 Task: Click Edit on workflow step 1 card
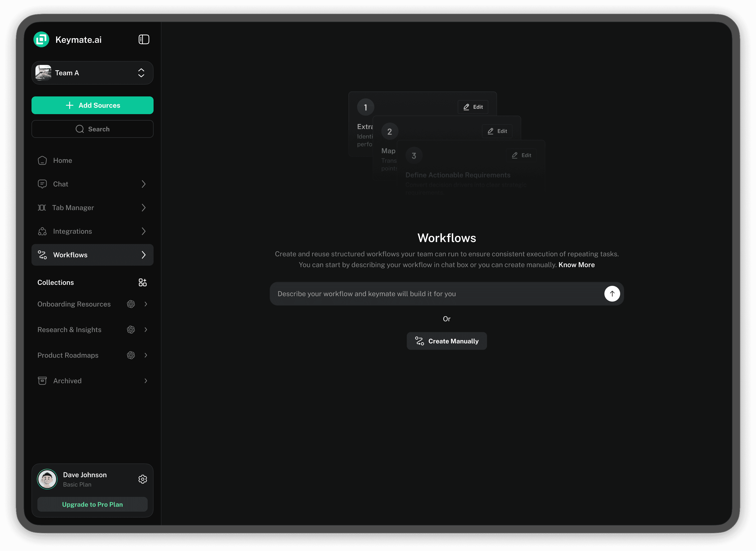tap(473, 107)
